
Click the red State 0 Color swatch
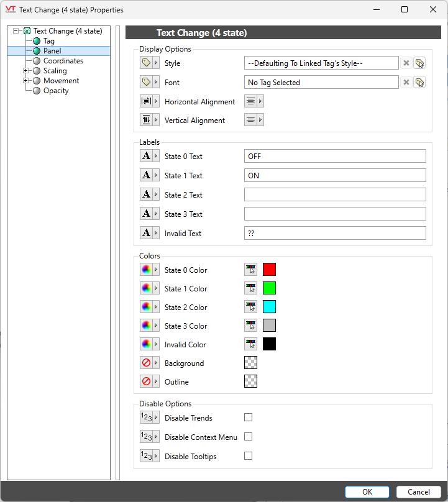[x=269, y=270]
